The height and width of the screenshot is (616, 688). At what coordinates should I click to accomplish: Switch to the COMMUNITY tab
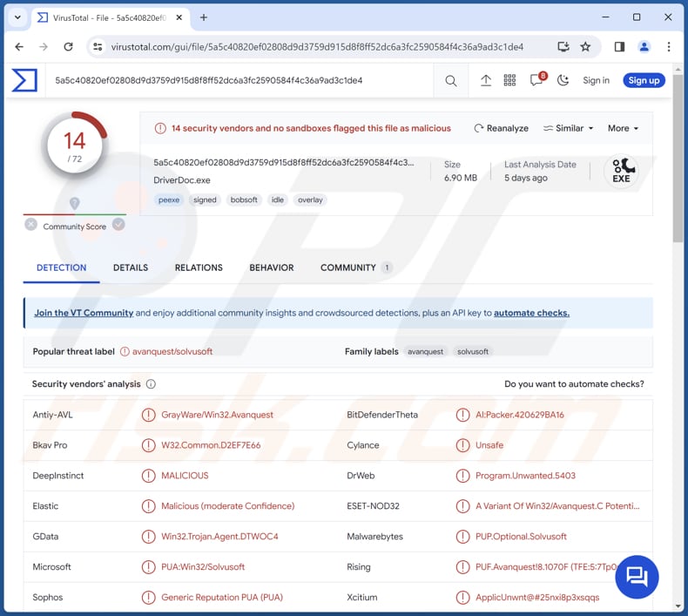click(x=356, y=267)
